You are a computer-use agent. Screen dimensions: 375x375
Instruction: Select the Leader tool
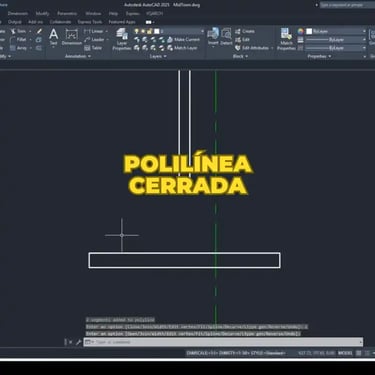coord(94,39)
